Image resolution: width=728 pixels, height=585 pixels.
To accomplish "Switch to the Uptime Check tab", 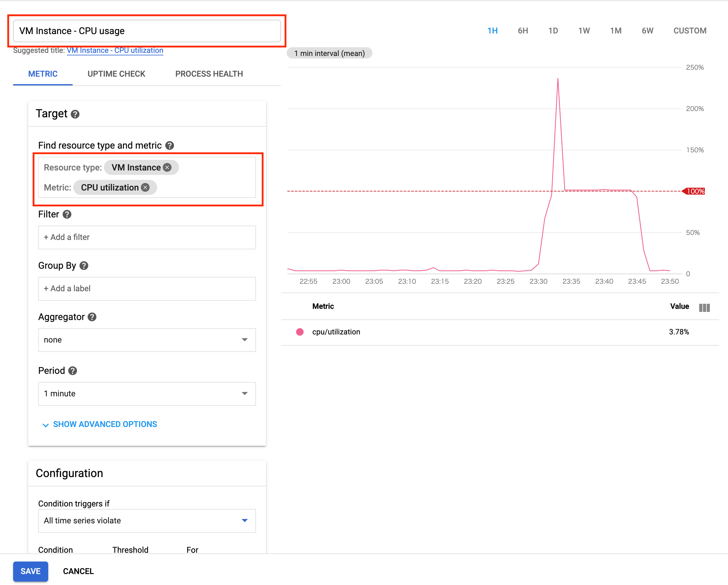I will (x=116, y=74).
